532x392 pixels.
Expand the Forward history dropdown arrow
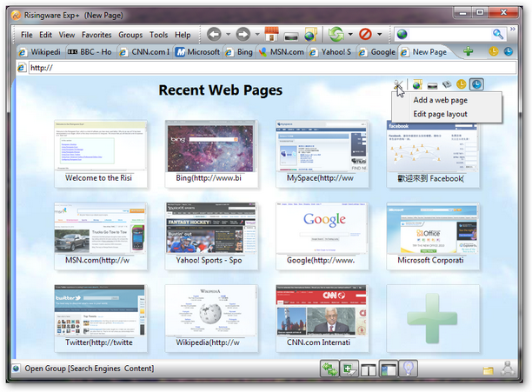pyautogui.click(x=257, y=34)
